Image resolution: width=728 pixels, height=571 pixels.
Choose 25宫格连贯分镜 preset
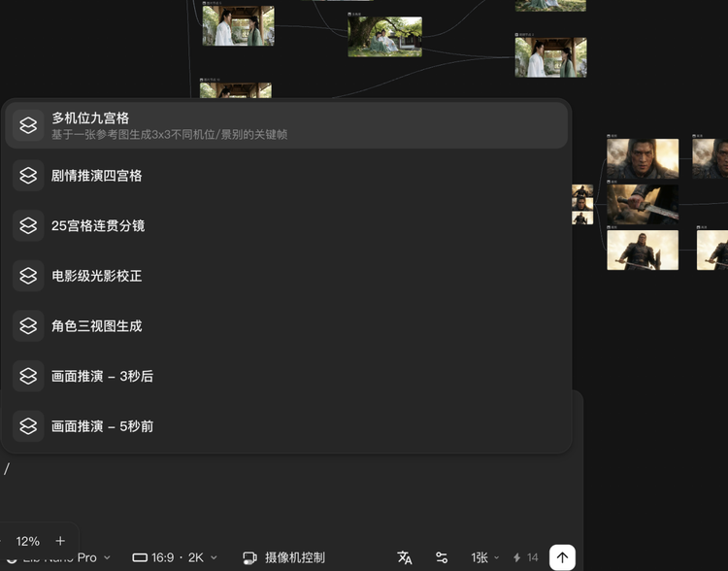pos(98,225)
